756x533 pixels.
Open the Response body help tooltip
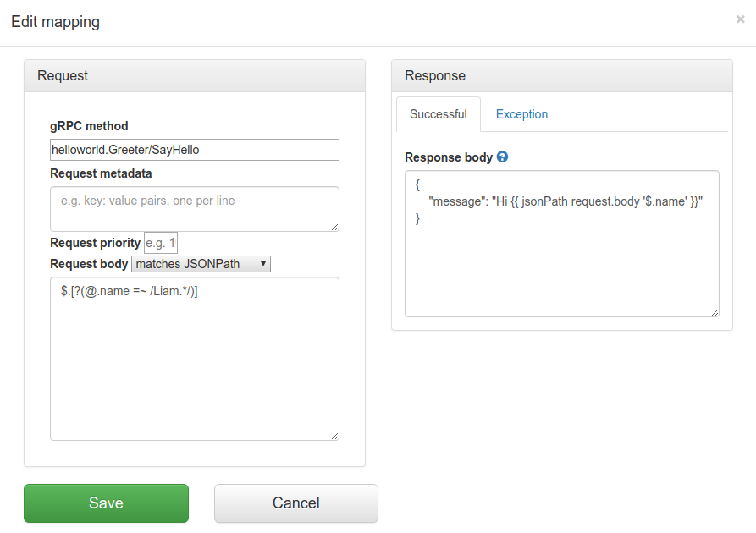500,157
